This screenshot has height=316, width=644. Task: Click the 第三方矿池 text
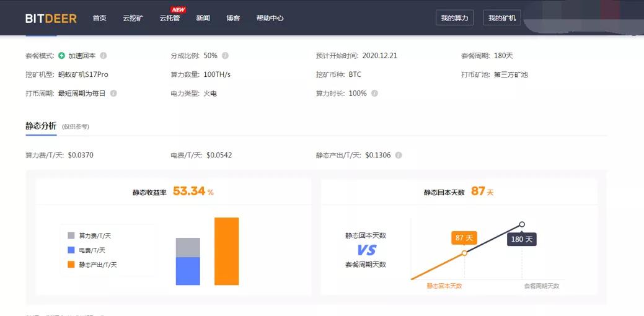(511, 74)
